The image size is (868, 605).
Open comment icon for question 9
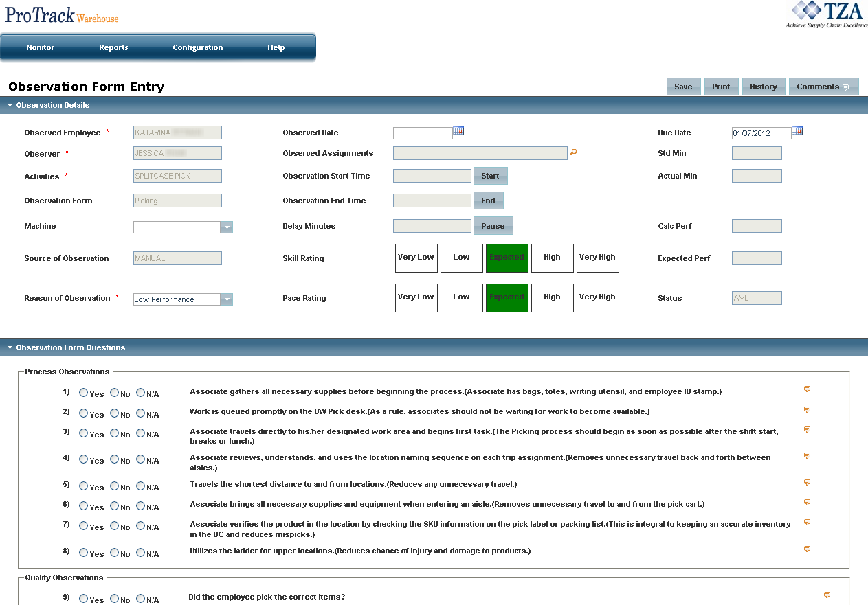pyautogui.click(x=827, y=595)
